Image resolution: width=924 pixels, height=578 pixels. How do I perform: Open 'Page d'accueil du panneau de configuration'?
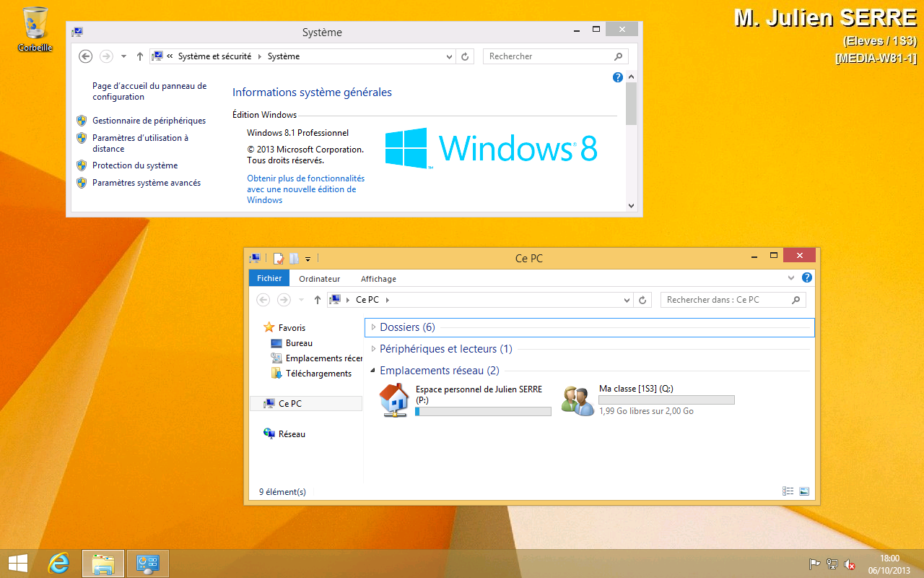[149, 91]
